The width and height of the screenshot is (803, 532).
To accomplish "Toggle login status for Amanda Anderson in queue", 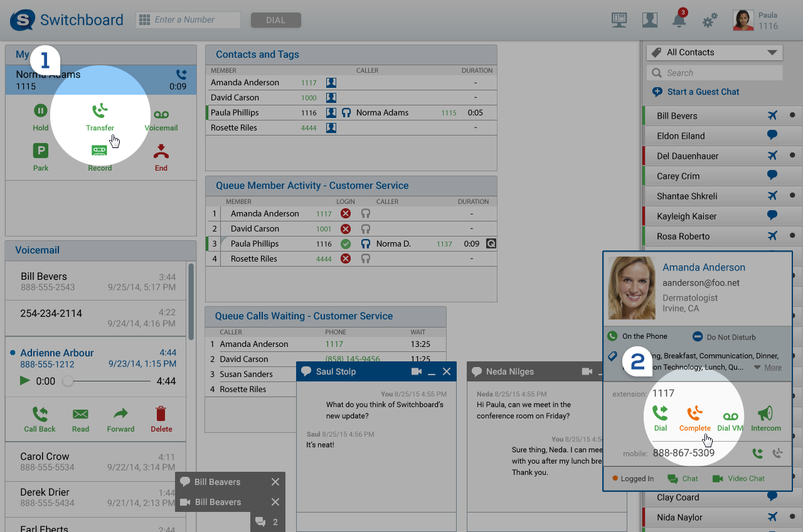I will coord(345,213).
